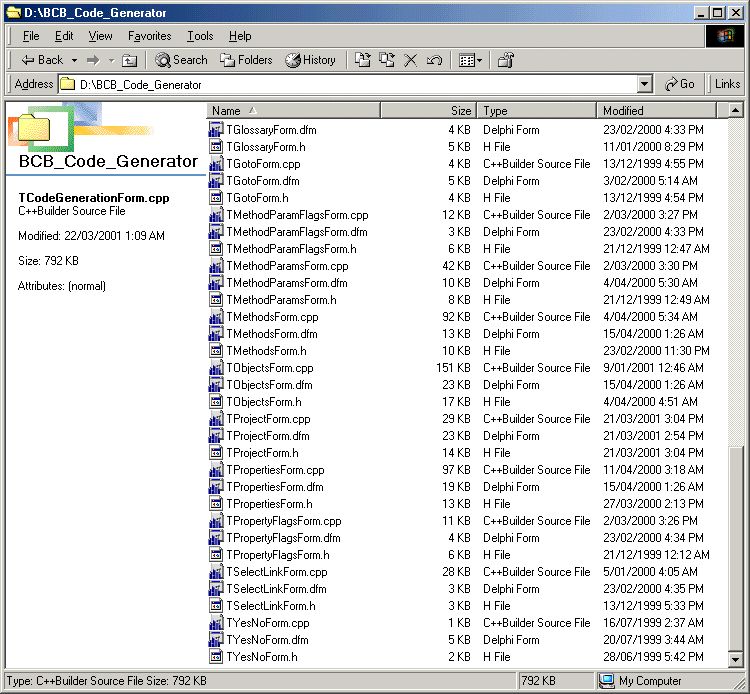
Task: Expand the Address bar dropdown arrow
Action: [x=644, y=85]
